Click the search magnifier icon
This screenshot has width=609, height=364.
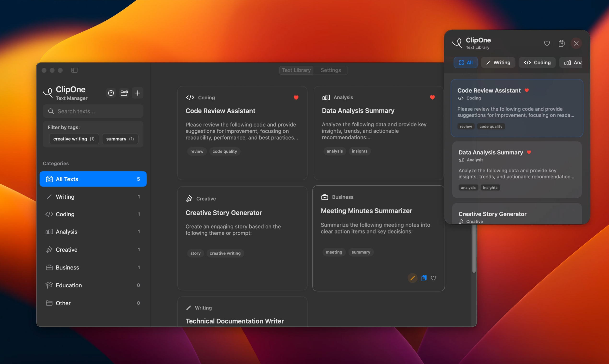coord(51,111)
